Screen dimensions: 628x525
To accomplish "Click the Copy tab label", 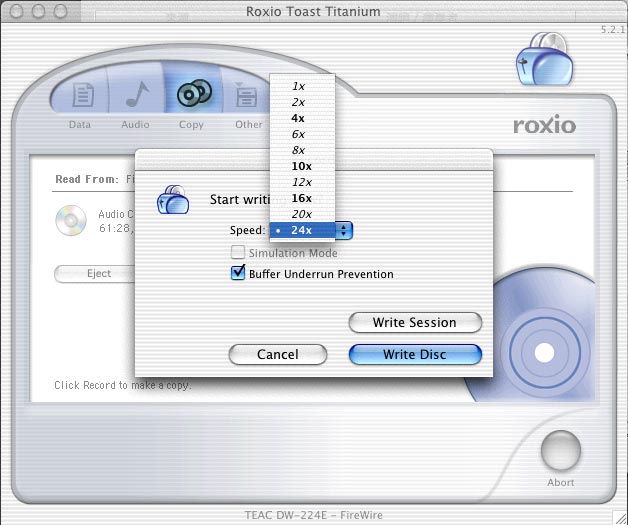I will [191, 125].
